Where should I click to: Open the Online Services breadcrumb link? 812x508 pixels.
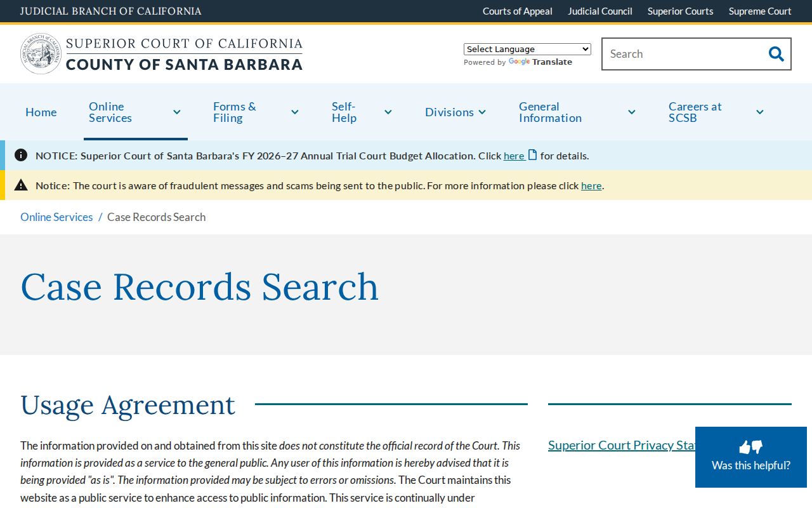(56, 217)
